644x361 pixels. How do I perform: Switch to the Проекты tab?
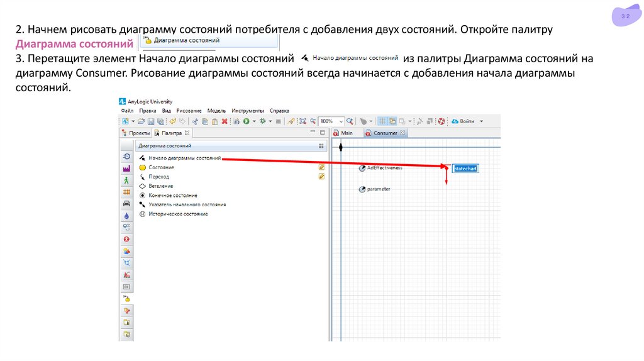tap(136, 133)
